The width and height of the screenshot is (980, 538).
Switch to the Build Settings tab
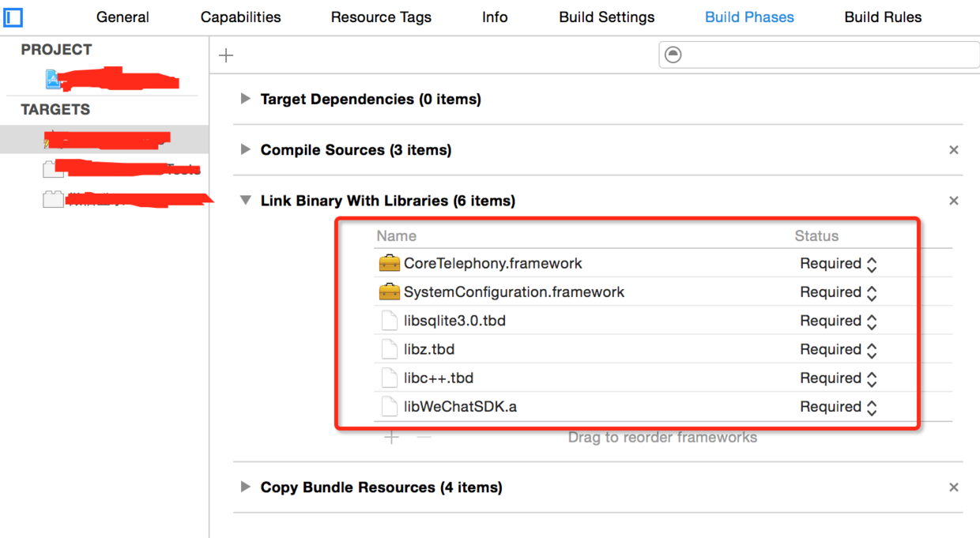[x=606, y=17]
